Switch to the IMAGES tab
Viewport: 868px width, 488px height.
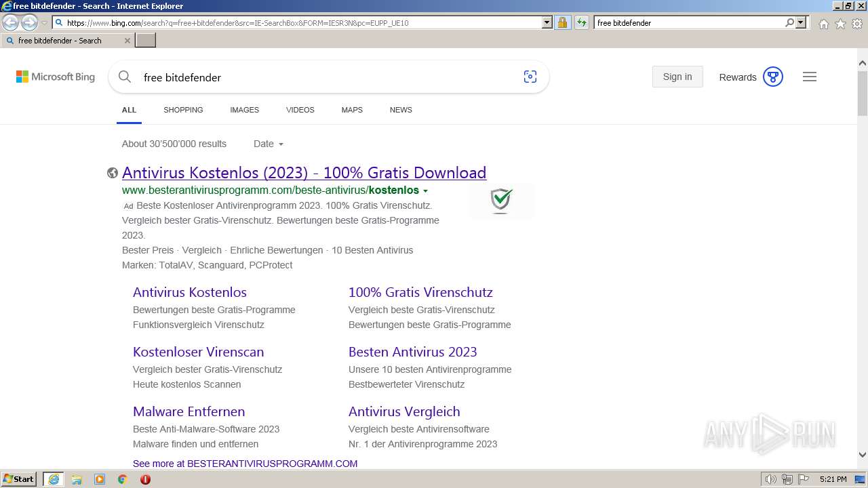[244, 110]
